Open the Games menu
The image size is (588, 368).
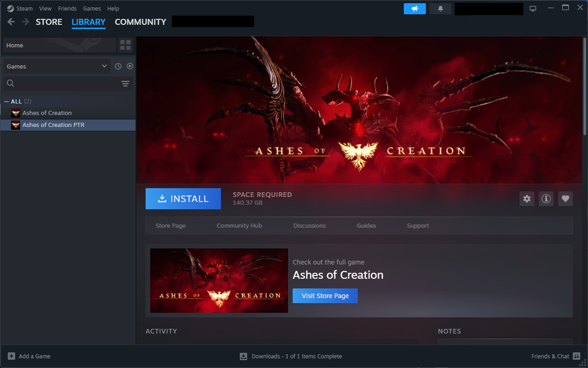[92, 9]
